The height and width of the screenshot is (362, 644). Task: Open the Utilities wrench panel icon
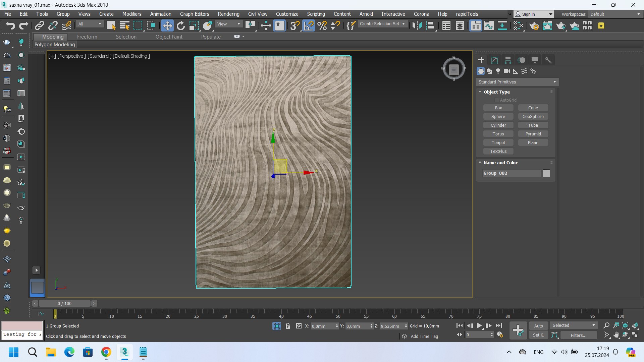click(x=548, y=60)
